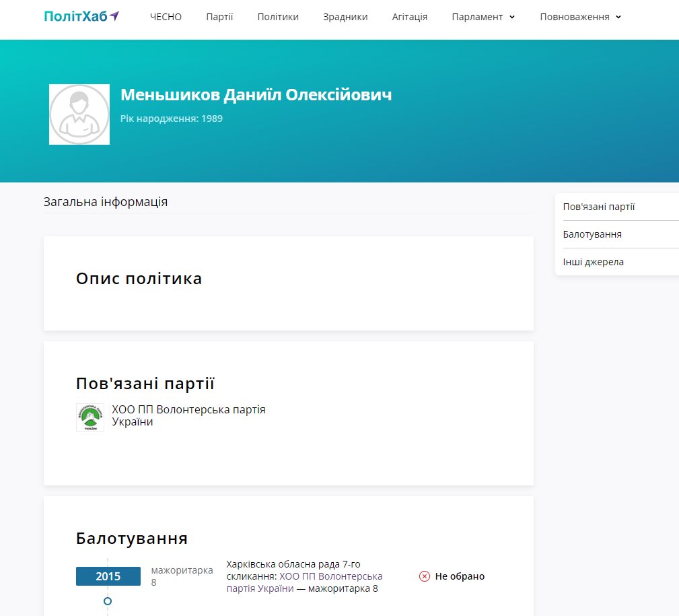Jump to Пов'язані партії sidebar link

(x=599, y=207)
